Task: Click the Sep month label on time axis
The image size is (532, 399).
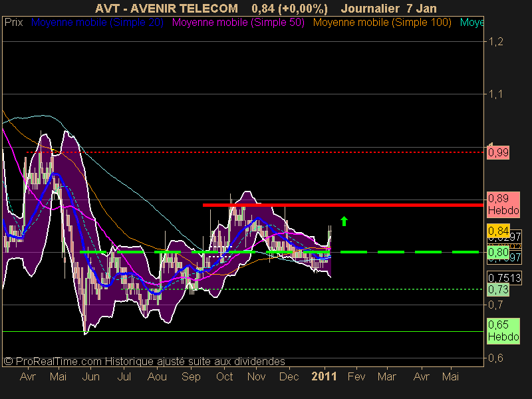Action: [191, 376]
